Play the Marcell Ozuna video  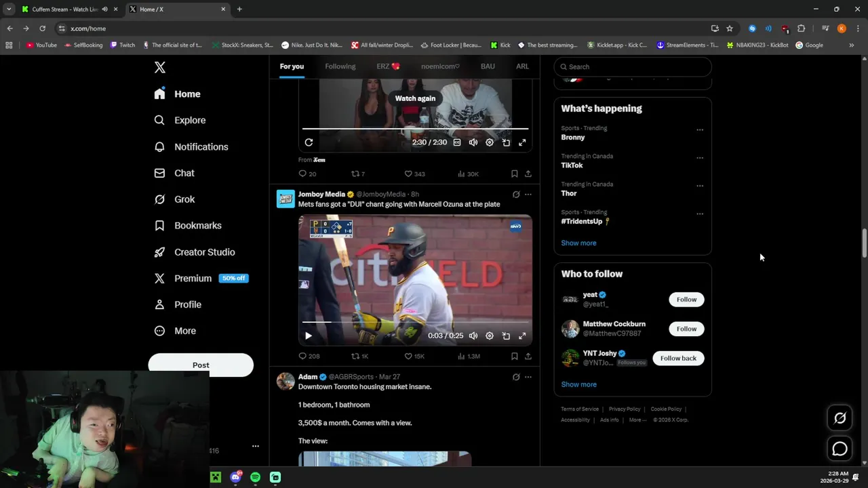pyautogui.click(x=308, y=335)
